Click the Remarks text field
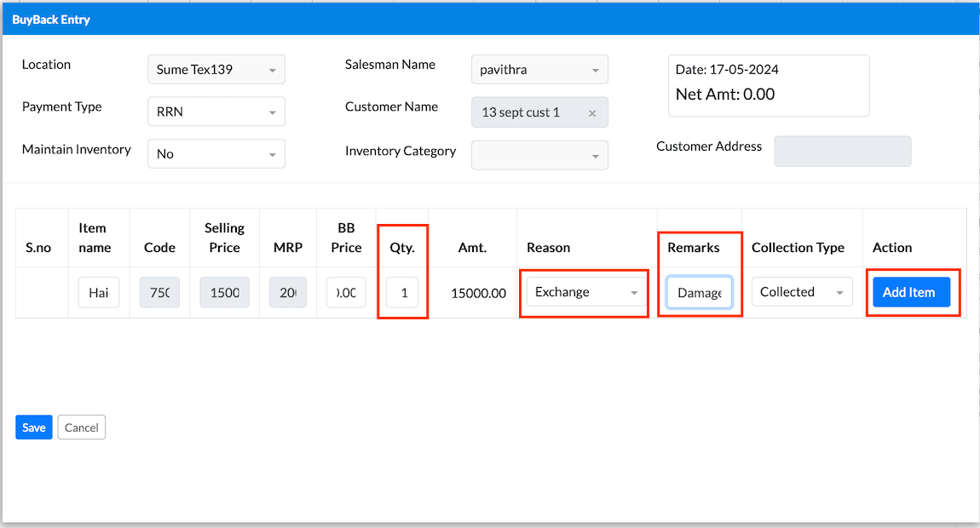The width and height of the screenshot is (980, 528). click(699, 293)
